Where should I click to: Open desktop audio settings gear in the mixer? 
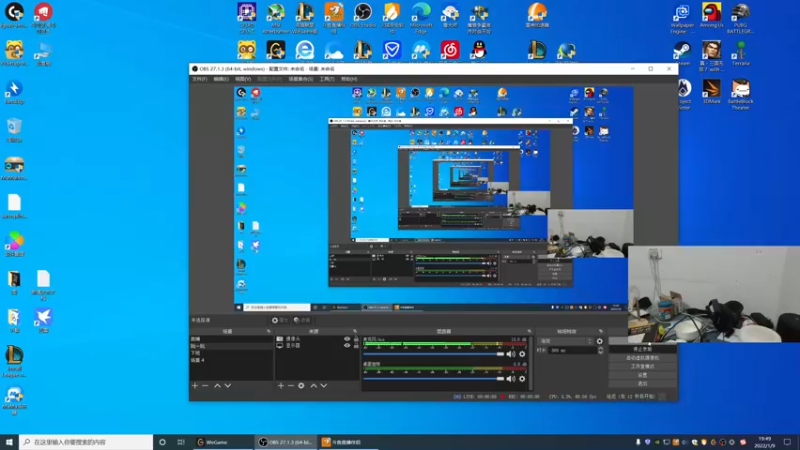point(522,379)
